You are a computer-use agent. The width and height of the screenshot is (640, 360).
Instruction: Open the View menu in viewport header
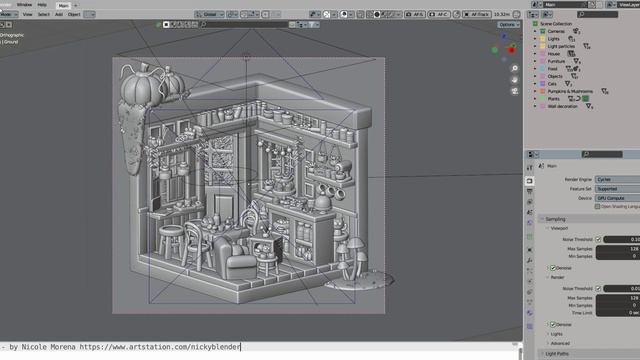pyautogui.click(x=27, y=14)
